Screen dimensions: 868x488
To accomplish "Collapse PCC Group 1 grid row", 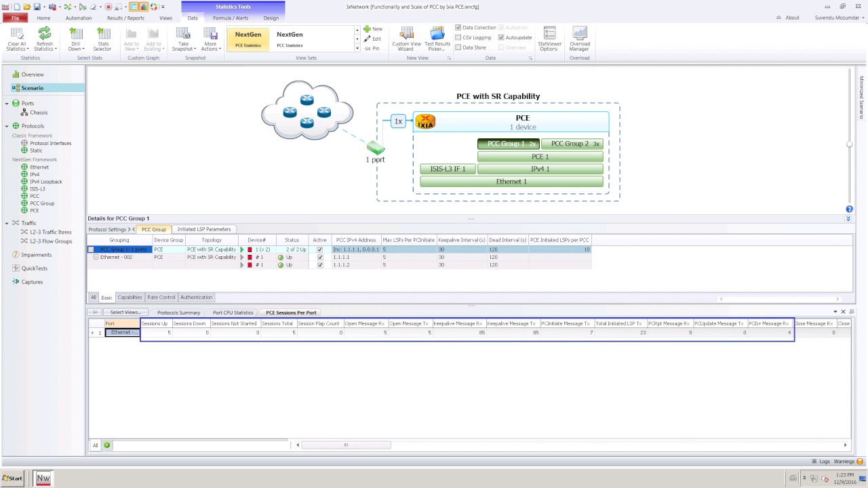I will pyautogui.click(x=92, y=249).
